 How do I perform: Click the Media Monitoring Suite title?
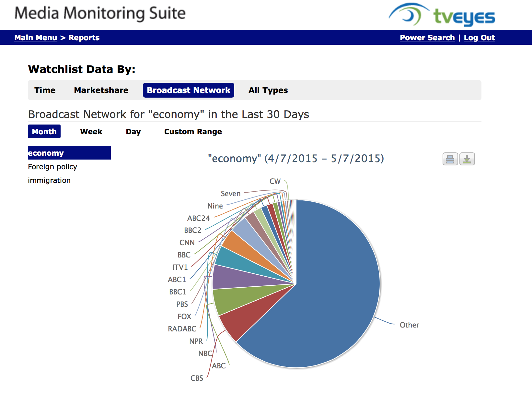coord(100,14)
